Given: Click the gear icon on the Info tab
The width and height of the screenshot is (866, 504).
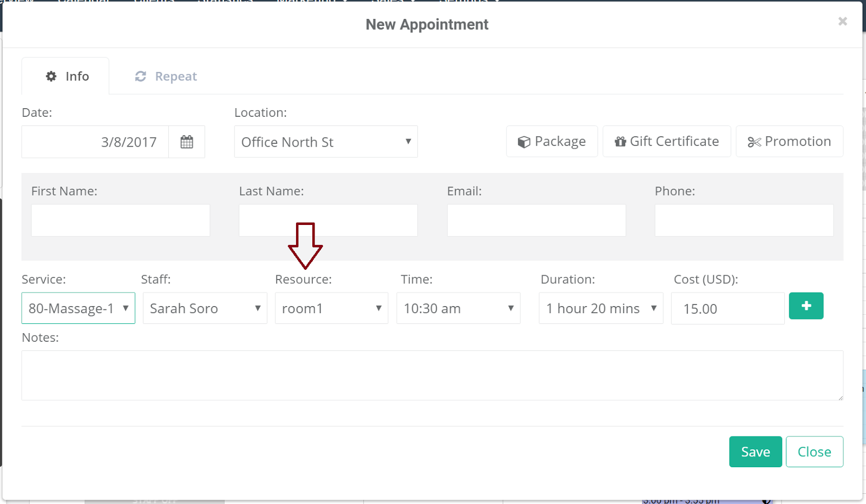Looking at the screenshot, I should (51, 76).
